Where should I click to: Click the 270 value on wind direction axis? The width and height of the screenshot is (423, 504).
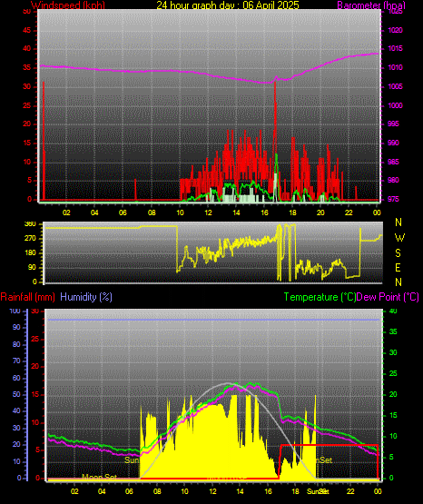[x=30, y=239]
